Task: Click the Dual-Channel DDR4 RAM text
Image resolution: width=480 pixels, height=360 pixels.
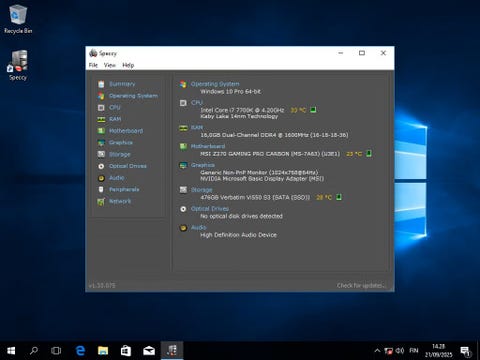Action: (274, 135)
